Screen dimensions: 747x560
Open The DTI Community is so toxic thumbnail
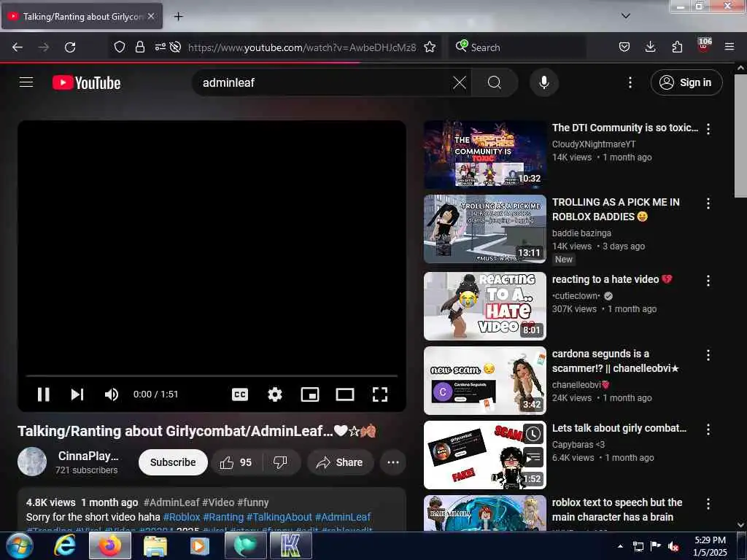coord(485,155)
